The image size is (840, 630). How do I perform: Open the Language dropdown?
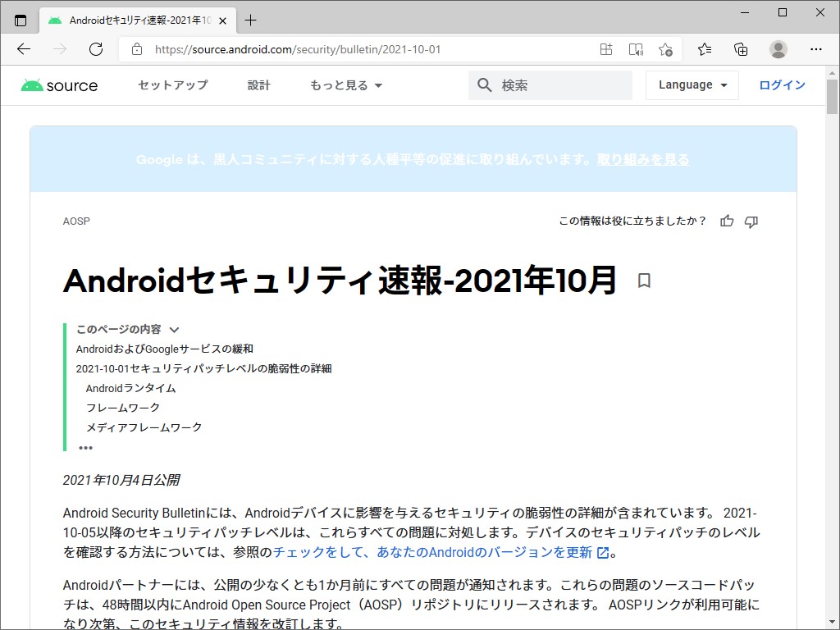point(692,84)
